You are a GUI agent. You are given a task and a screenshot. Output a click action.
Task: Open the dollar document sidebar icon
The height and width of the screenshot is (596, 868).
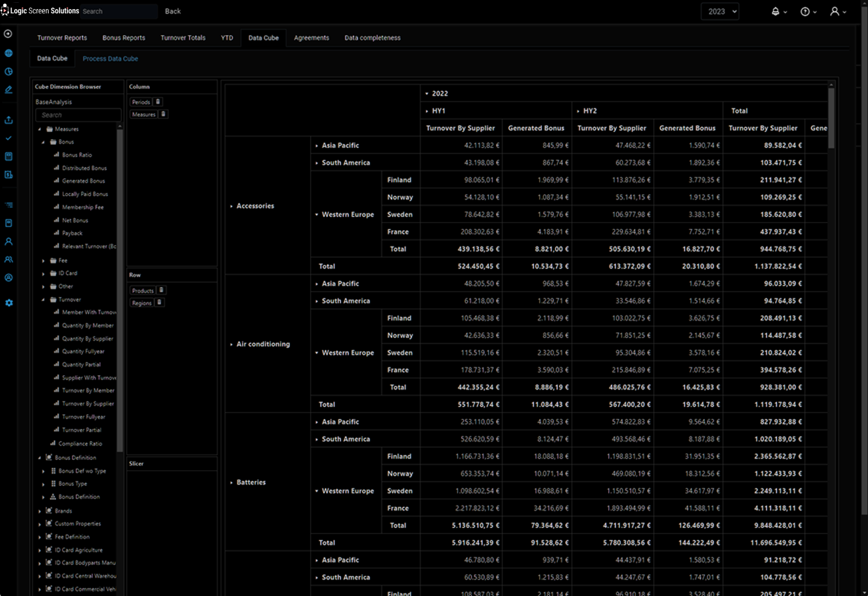(8, 175)
